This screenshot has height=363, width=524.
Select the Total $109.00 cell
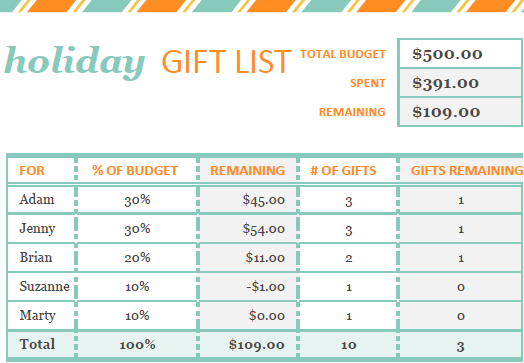[248, 345]
